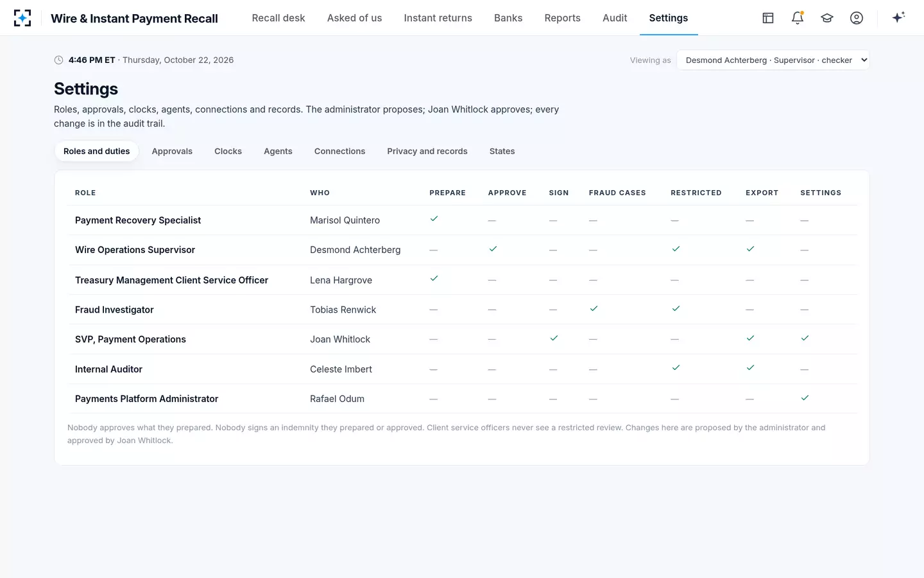Click the Fraud Cases check mark for Tobias Renwick
The image size is (924, 578).
click(x=594, y=309)
